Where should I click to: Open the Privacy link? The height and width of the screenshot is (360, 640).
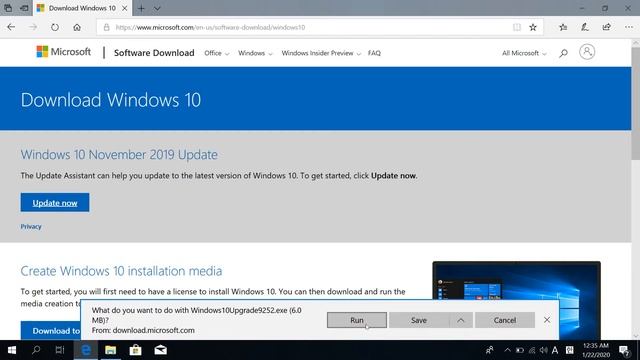pyautogui.click(x=31, y=227)
